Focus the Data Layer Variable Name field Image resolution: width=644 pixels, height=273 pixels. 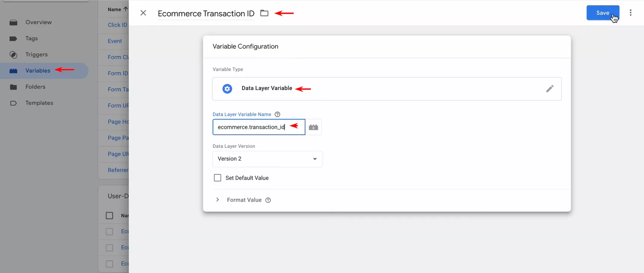coord(258,127)
